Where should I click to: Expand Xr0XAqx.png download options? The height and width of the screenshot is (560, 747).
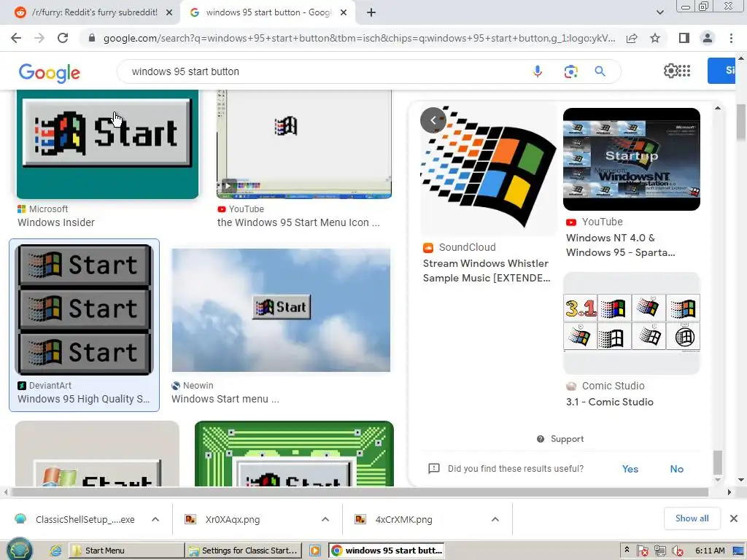pyautogui.click(x=325, y=519)
